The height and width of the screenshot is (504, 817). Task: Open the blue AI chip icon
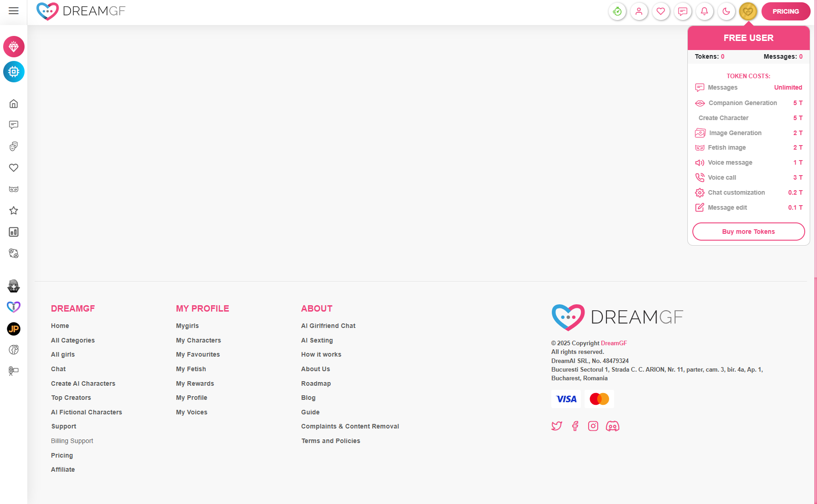[x=14, y=72]
